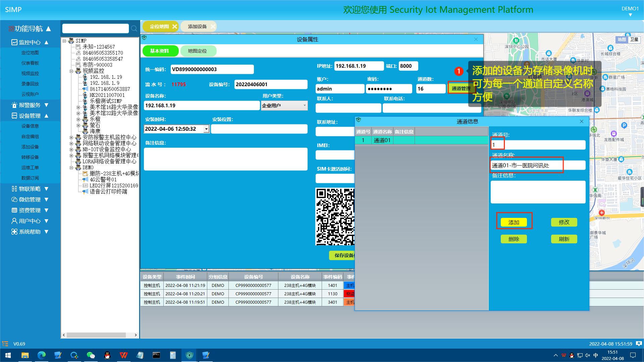Image resolution: width=644 pixels, height=362 pixels.
Task: Open WeChat from the taskbar
Action: pos(91,355)
